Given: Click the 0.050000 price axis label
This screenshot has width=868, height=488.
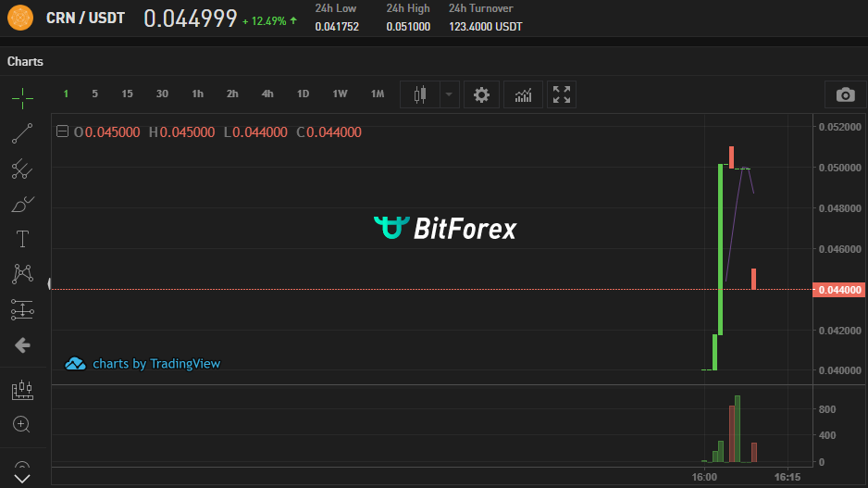Looking at the screenshot, I should (x=839, y=168).
